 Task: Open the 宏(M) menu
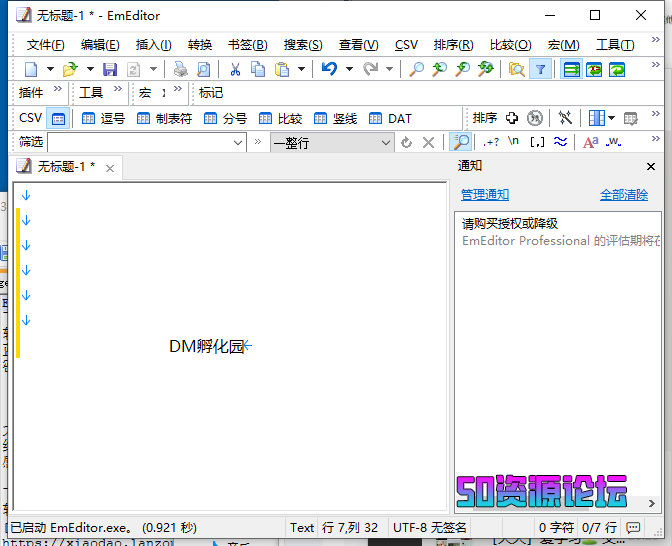(563, 45)
